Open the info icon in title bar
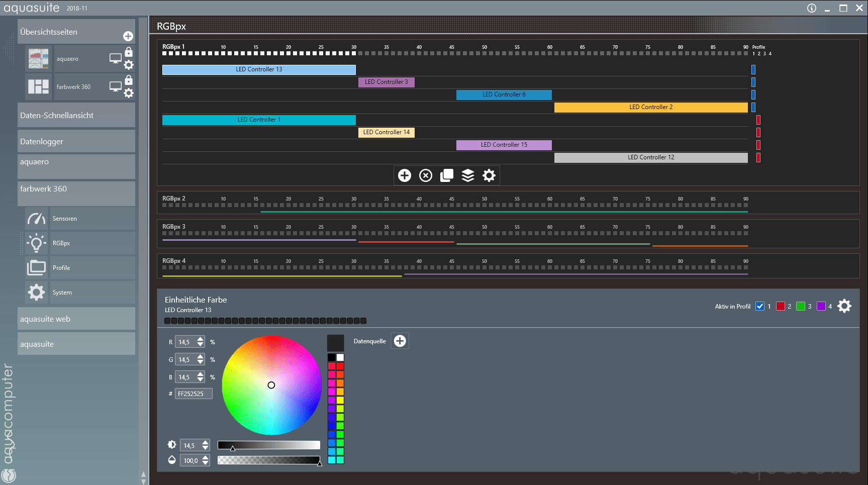The image size is (868, 485). (812, 8)
